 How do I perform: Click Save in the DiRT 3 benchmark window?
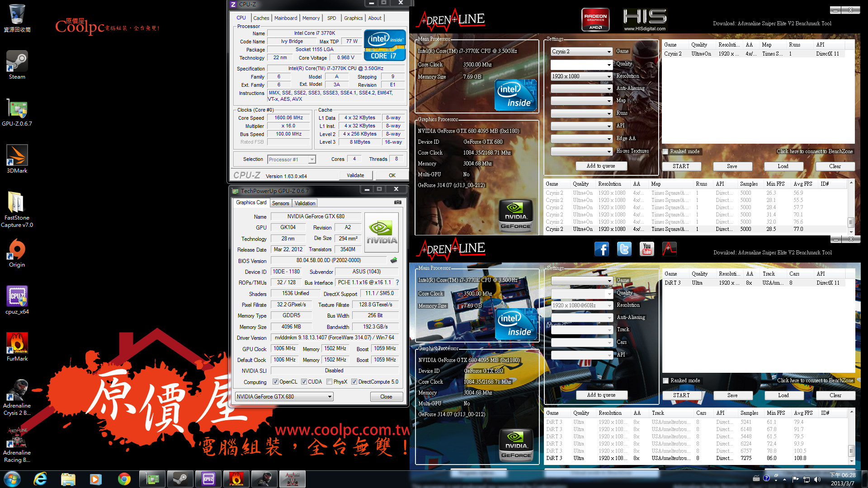point(732,395)
